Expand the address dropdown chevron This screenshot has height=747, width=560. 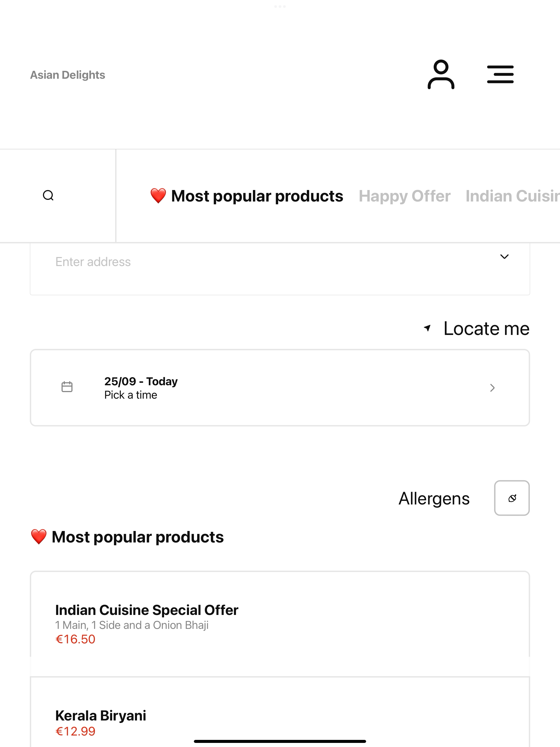[504, 257]
